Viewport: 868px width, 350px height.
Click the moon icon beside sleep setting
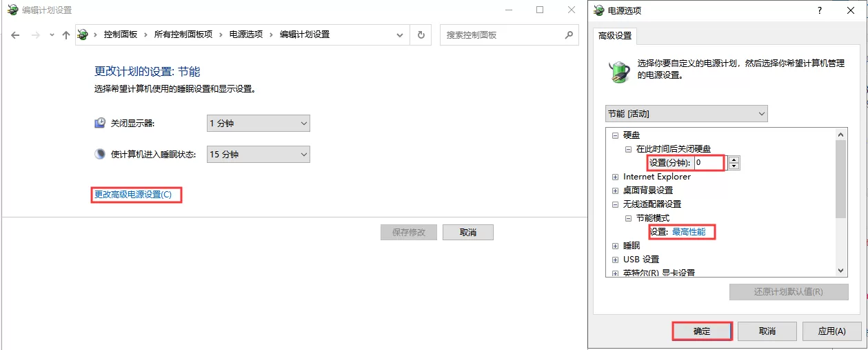point(100,154)
